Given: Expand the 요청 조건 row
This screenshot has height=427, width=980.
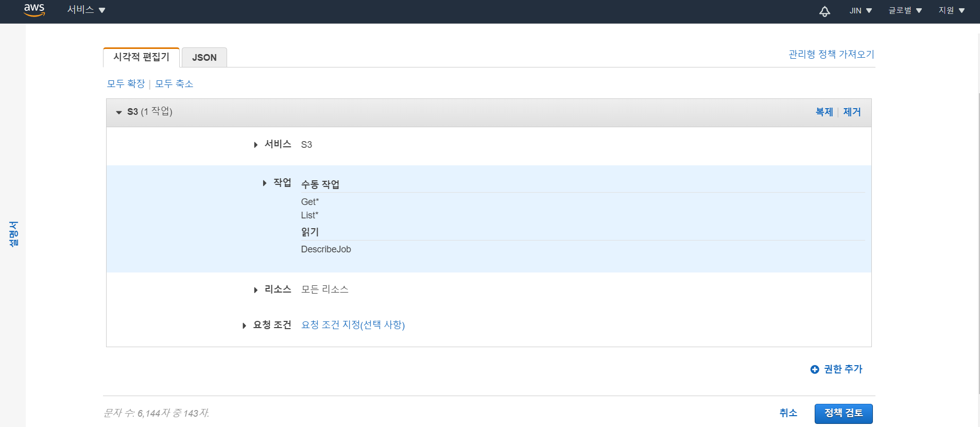Looking at the screenshot, I should [244, 326].
